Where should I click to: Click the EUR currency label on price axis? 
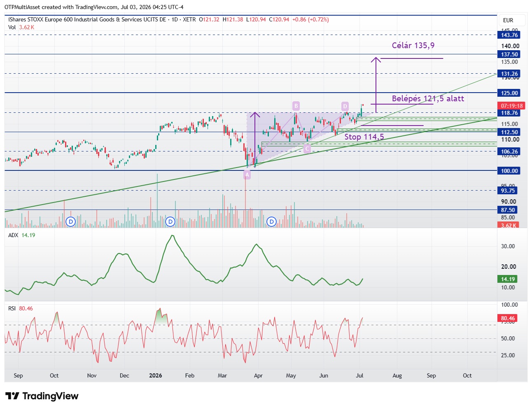pos(508,20)
